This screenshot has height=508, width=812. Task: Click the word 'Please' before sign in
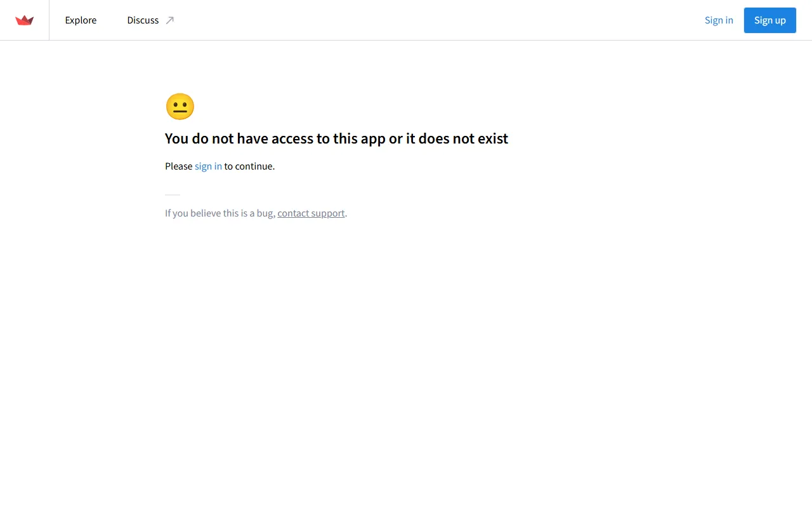(x=178, y=166)
